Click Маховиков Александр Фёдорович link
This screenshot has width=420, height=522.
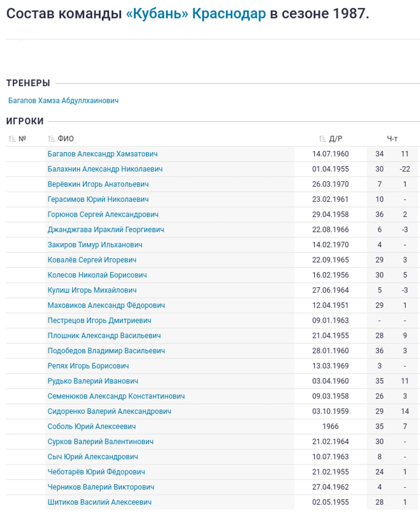click(106, 305)
